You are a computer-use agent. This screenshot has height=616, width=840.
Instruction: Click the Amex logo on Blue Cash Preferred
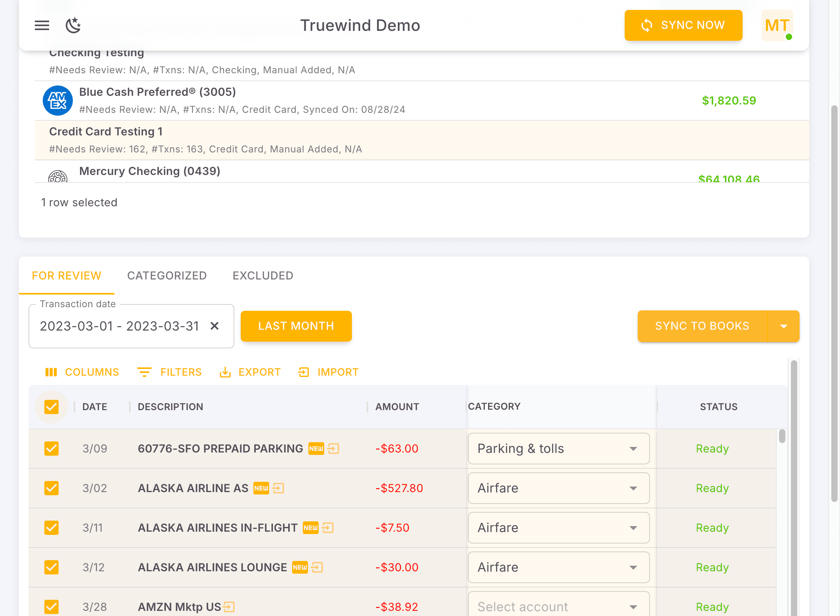(x=57, y=101)
